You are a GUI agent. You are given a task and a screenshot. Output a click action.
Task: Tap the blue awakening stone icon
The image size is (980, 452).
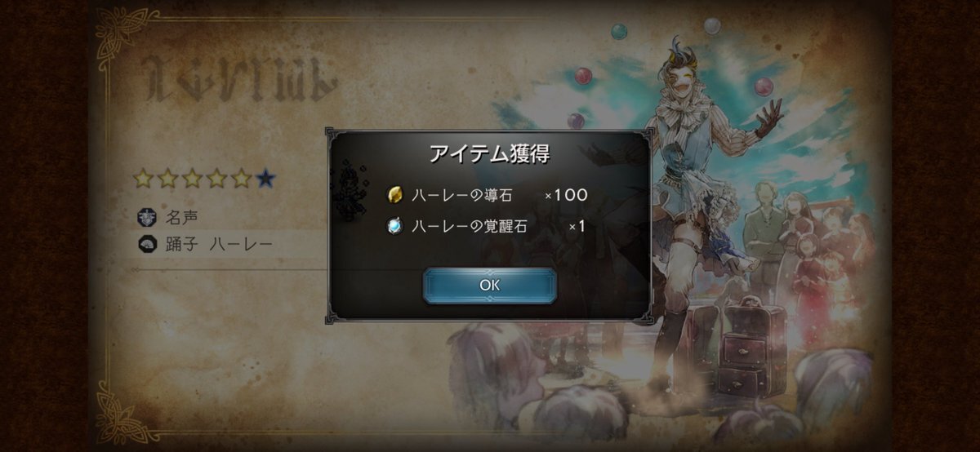(395, 227)
